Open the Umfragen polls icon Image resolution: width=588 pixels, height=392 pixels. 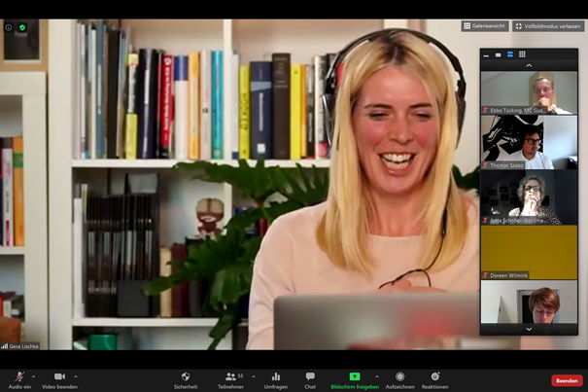[x=275, y=377]
